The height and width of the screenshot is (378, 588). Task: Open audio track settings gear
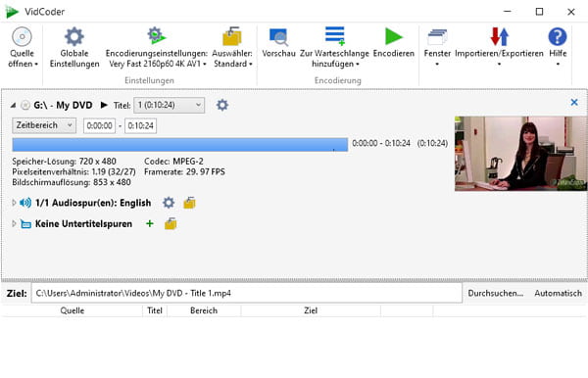(169, 203)
